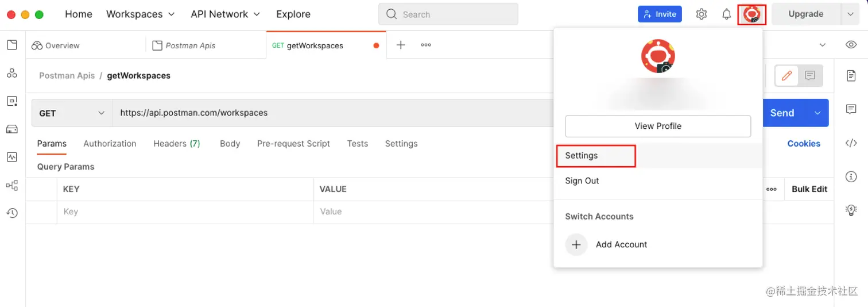
Task: Open the Cookies link
Action: click(804, 144)
